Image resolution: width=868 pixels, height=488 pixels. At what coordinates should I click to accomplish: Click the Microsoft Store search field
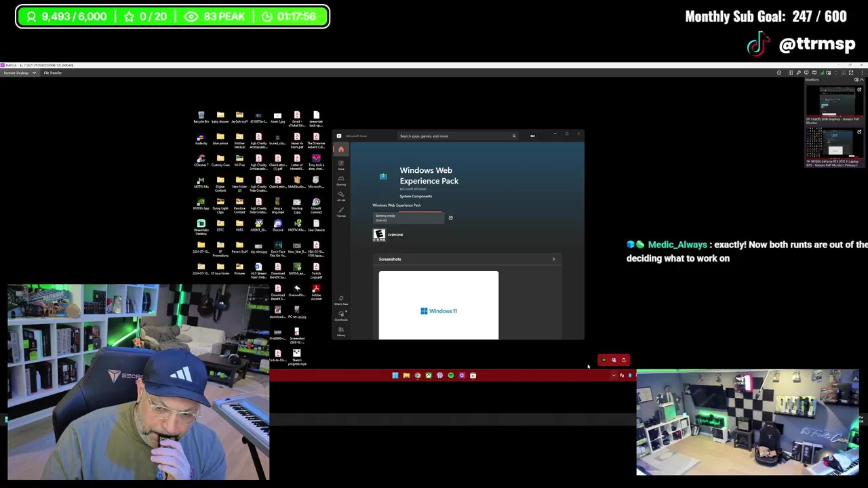pyautogui.click(x=458, y=136)
